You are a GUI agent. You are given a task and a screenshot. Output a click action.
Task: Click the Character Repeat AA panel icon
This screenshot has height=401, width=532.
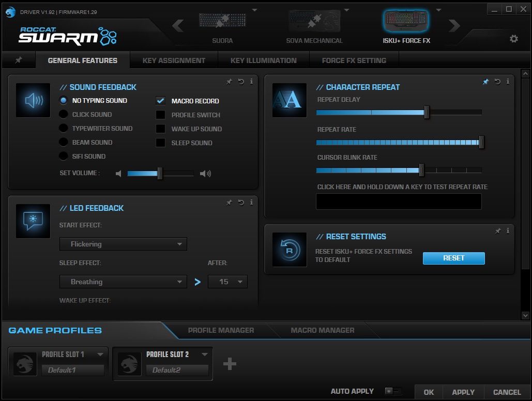coord(290,100)
